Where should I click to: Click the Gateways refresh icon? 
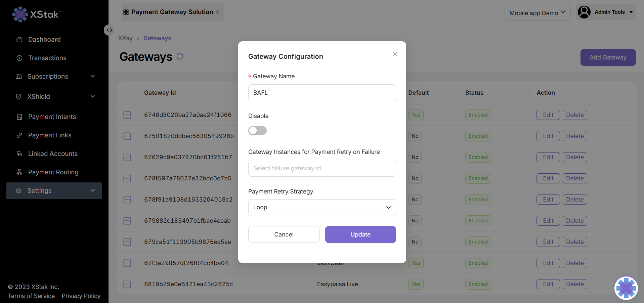[180, 56]
